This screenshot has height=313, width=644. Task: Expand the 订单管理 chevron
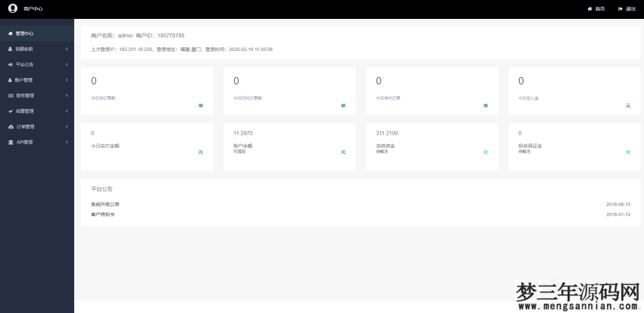67,127
